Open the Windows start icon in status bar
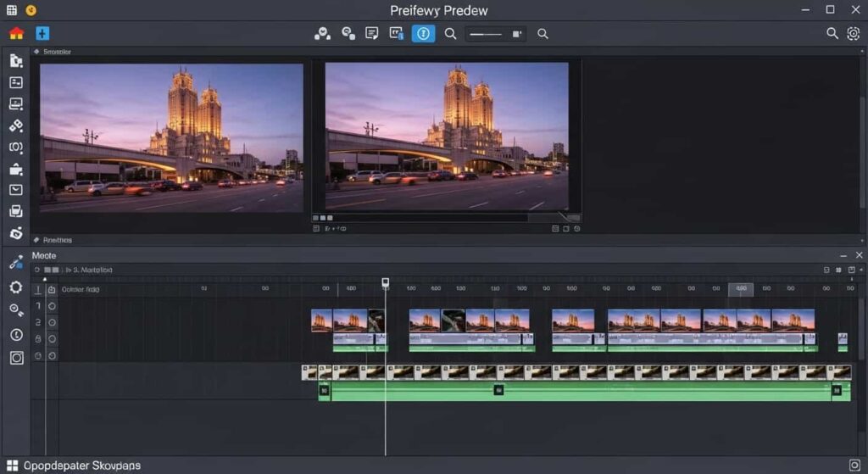 pyautogui.click(x=12, y=466)
